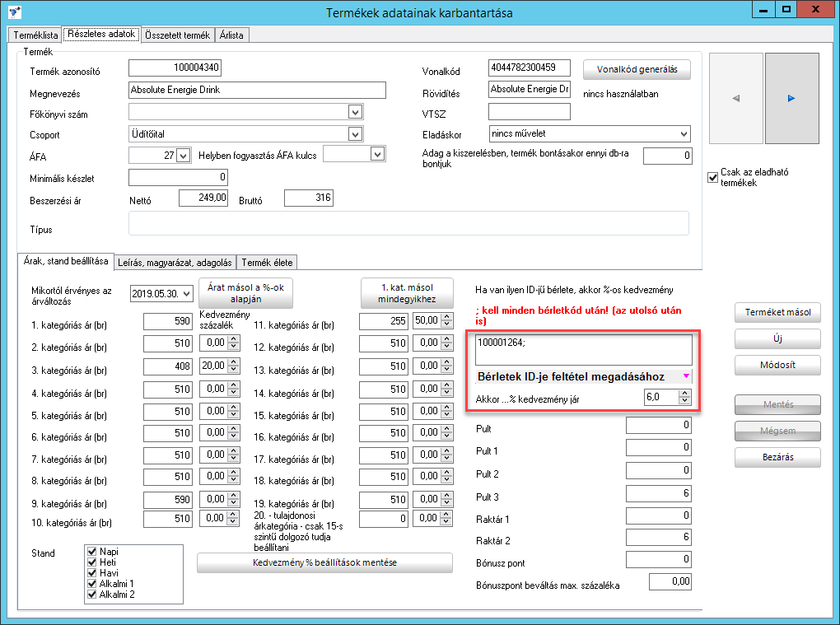Click the Vonalkód input field

pos(530,68)
